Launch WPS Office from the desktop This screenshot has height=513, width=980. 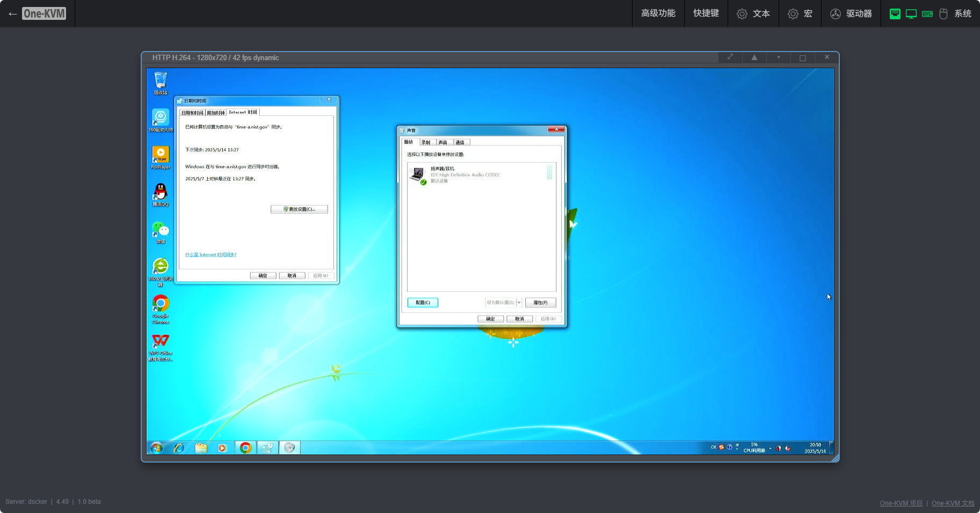161,342
